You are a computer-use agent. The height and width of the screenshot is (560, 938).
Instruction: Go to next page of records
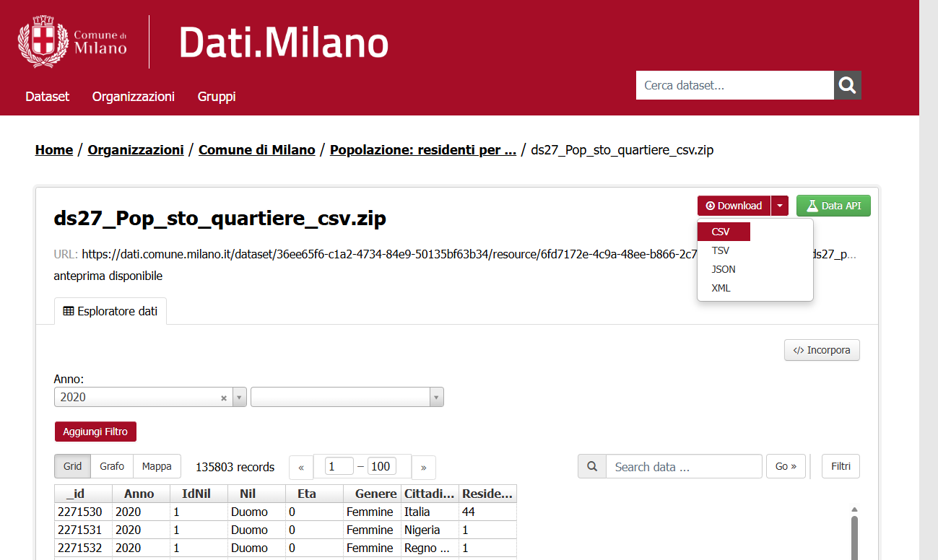424,468
